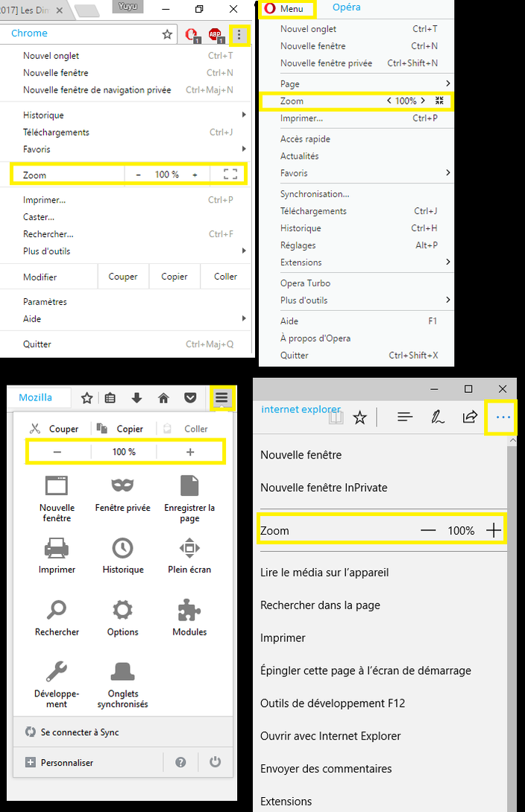Increase zoom with plus in Chrome menu
Screen dimensions: 525x812
195,175
